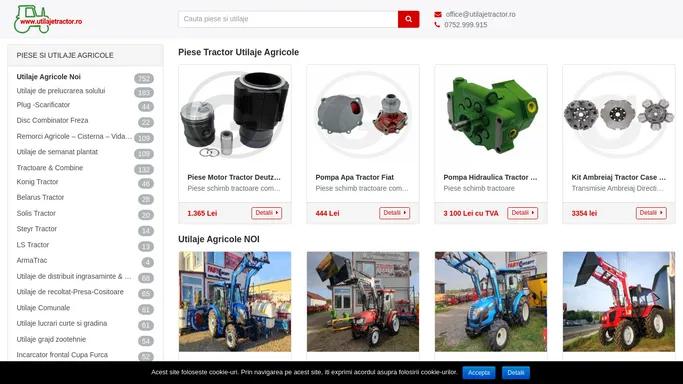Open Pompa Apa Tractor Fiat product image
The width and height of the screenshot is (683, 384).
click(x=363, y=115)
